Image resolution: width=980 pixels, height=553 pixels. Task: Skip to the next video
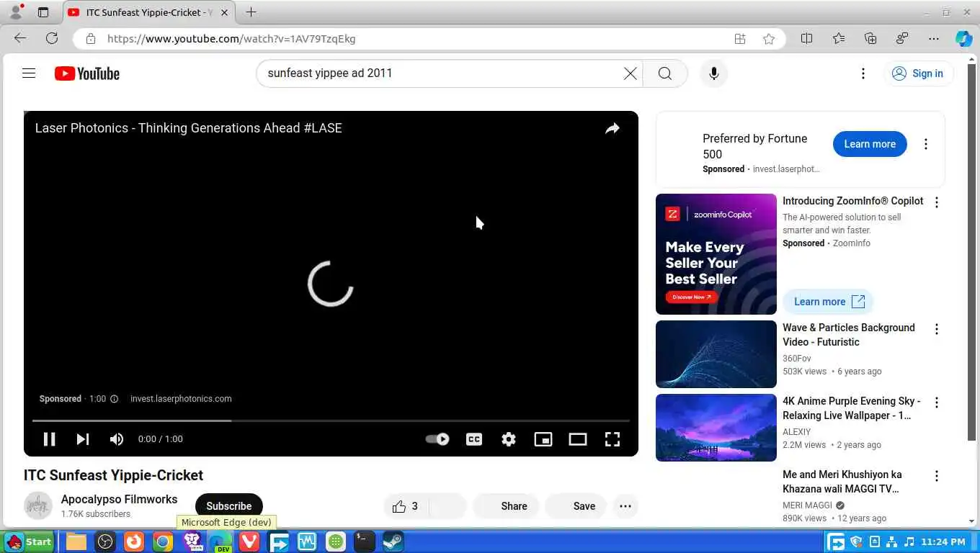(x=83, y=439)
